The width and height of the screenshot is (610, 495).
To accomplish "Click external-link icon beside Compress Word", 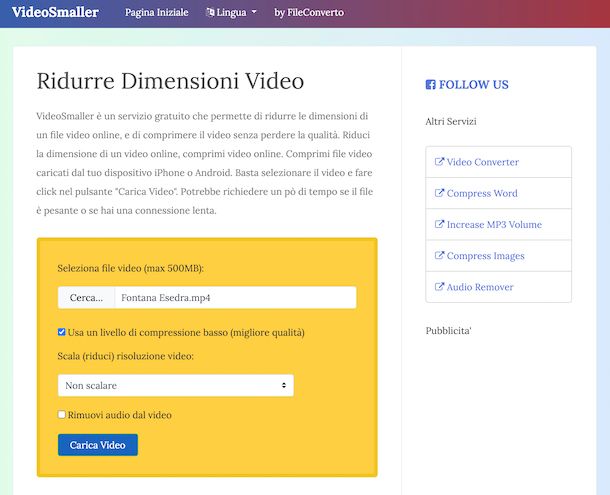I will click(x=439, y=193).
